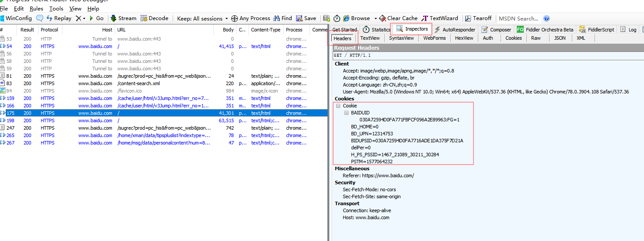Open the Log tab
Viewport: 644px width, 241px height.
click(628, 30)
